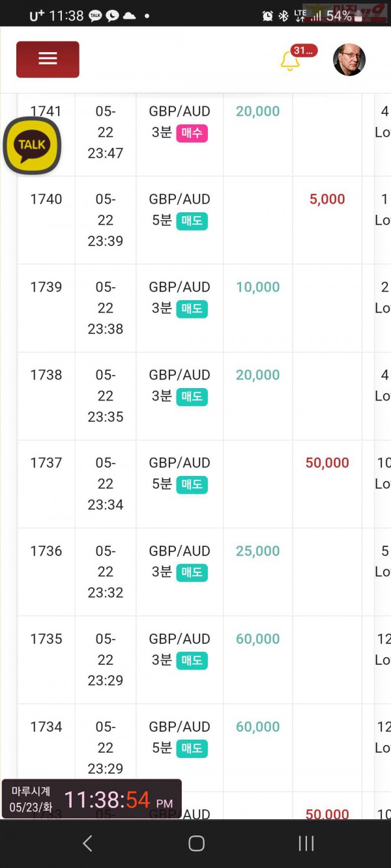Tap the 매도 tag in row 1740

pyautogui.click(x=192, y=221)
